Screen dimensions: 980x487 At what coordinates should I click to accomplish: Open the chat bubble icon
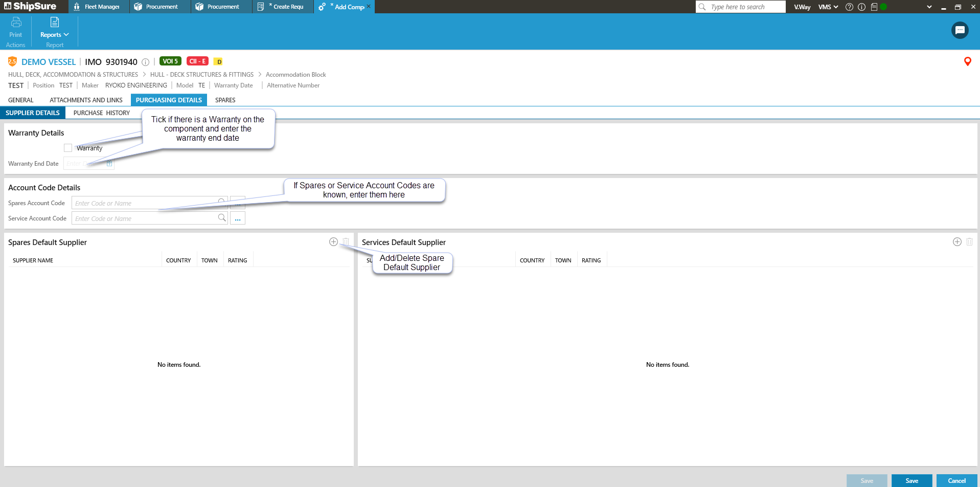coord(960,30)
